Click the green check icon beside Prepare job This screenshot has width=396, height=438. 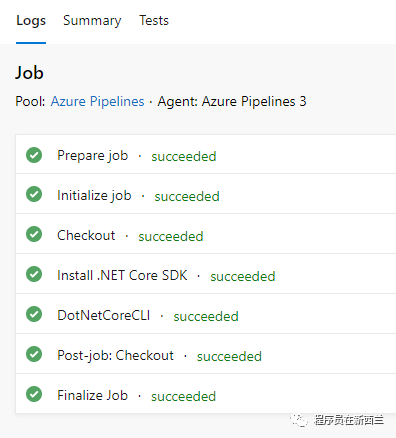34,155
